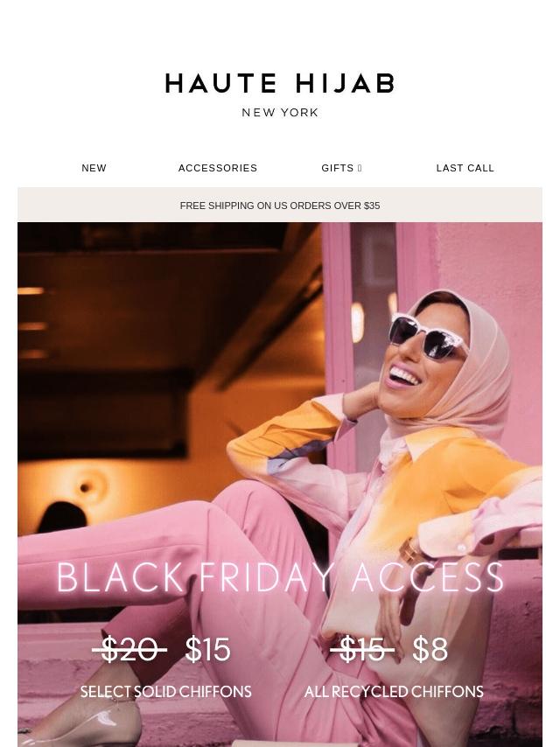Go to the Gifts section

(x=338, y=168)
